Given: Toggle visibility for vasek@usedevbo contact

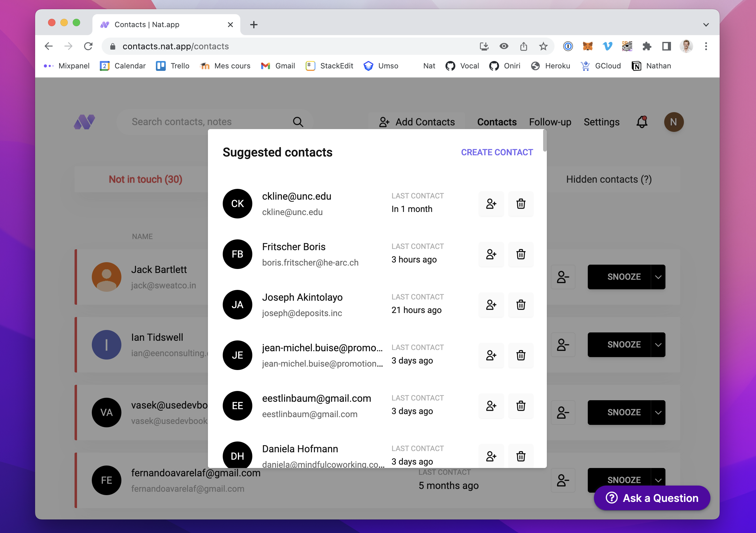Looking at the screenshot, I should [x=562, y=411].
